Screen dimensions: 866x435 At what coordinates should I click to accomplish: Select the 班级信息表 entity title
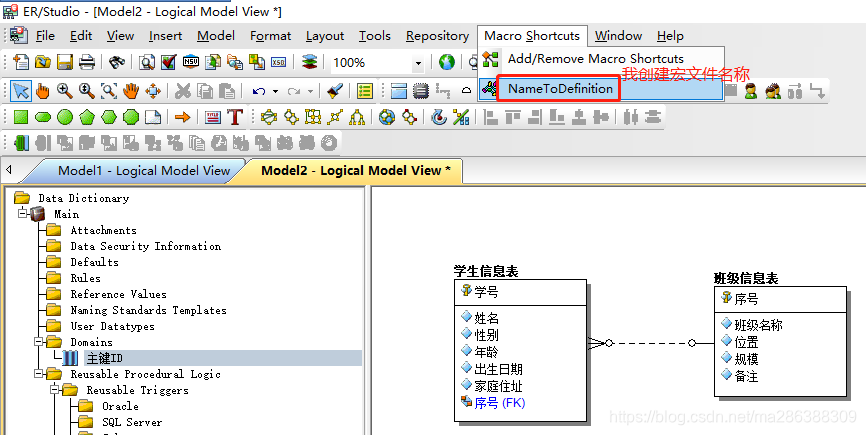point(746,279)
